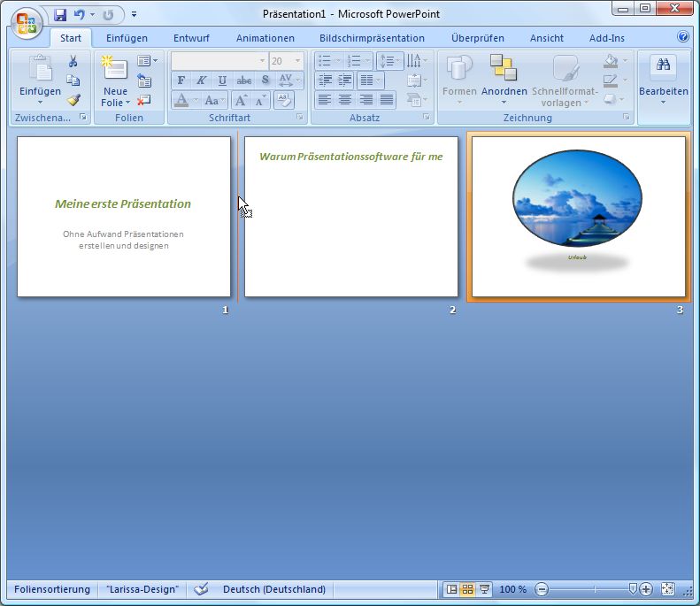Open the slide Layout dropdown

pyautogui.click(x=147, y=61)
